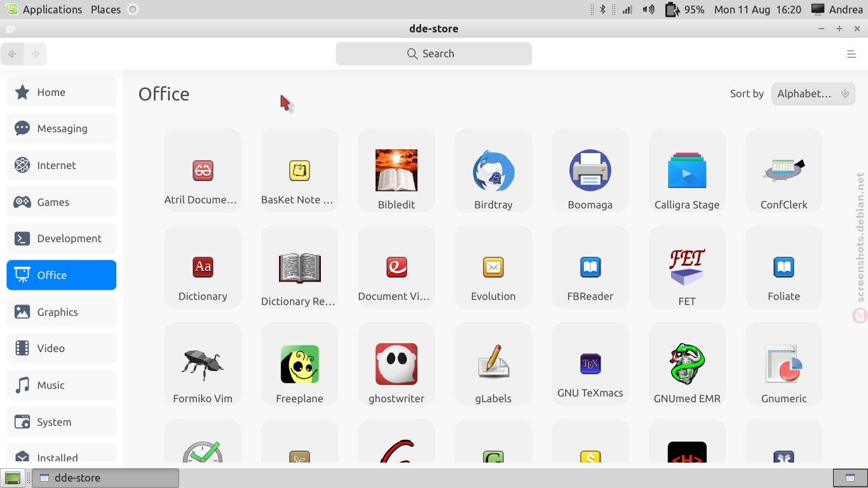868x488 pixels.
Task: Click the workspace switcher at bottom right
Action: (x=850, y=478)
